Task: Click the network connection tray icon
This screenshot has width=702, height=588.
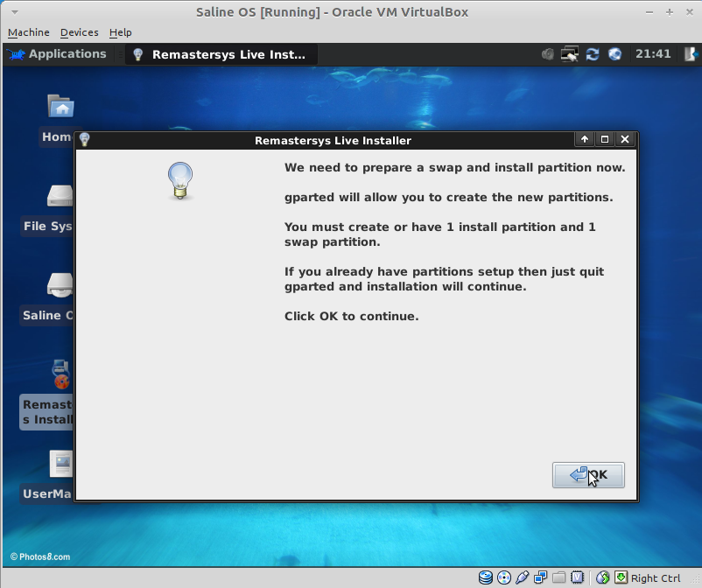Action: (570, 54)
